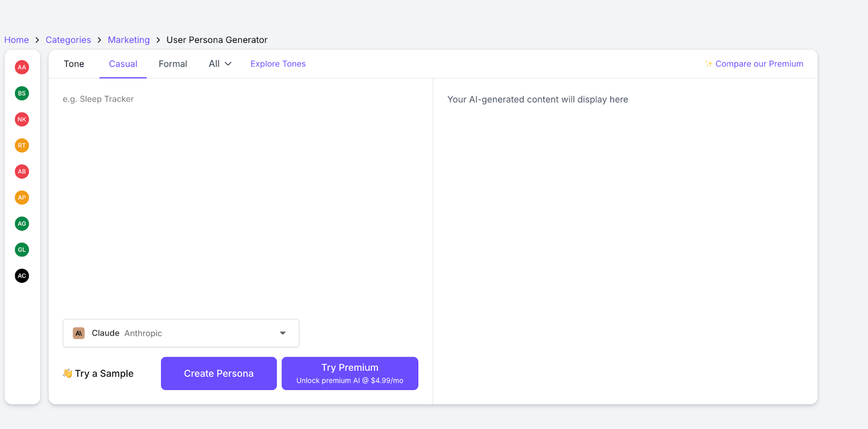Screen dimensions: 868x429
Task: Click User Persona Generator breadcrumb text
Action: [x=217, y=40]
